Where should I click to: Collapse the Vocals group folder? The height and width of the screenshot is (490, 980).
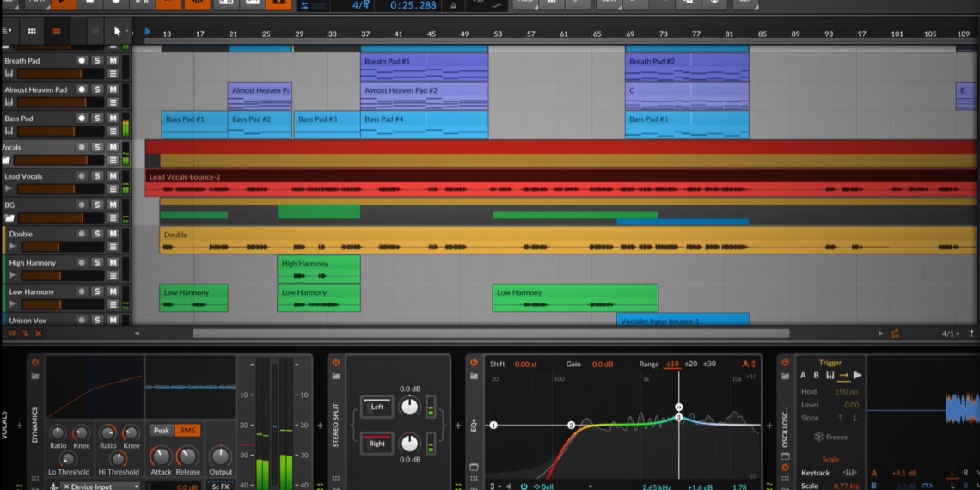click(6, 161)
